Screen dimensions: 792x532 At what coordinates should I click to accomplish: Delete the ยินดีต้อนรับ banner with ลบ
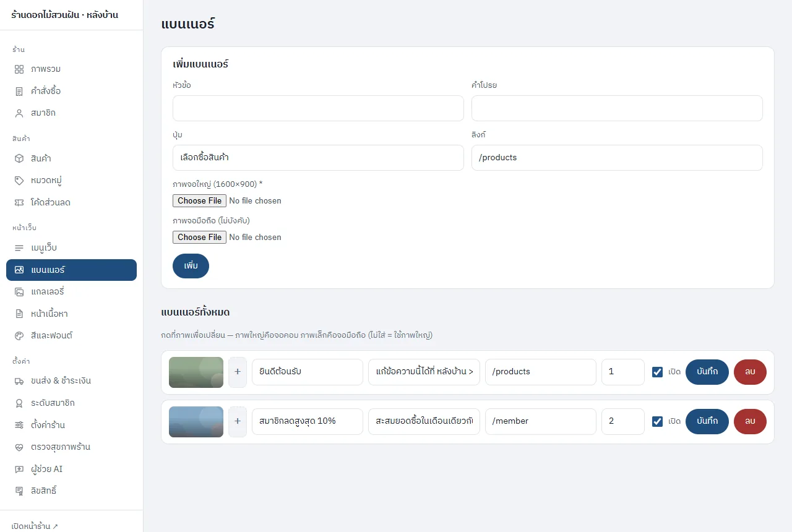pyautogui.click(x=750, y=372)
